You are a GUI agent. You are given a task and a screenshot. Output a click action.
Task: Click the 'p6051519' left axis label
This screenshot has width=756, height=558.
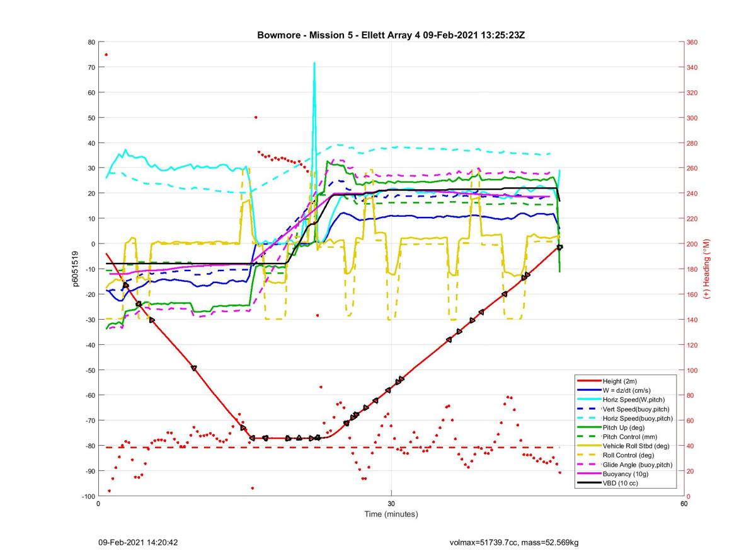[76, 269]
